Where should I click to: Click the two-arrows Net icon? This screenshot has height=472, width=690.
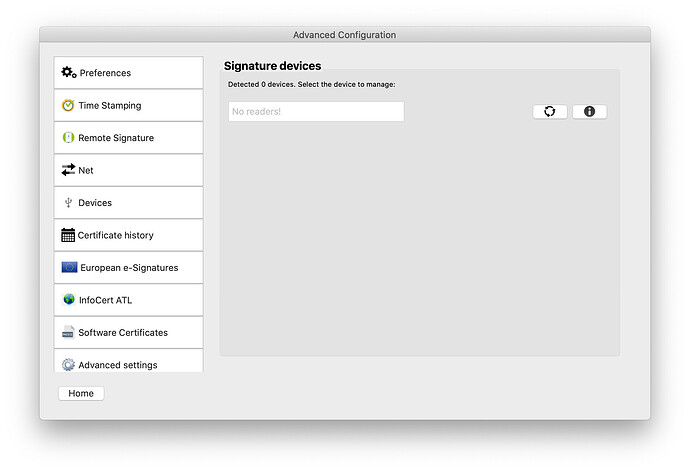tap(68, 170)
